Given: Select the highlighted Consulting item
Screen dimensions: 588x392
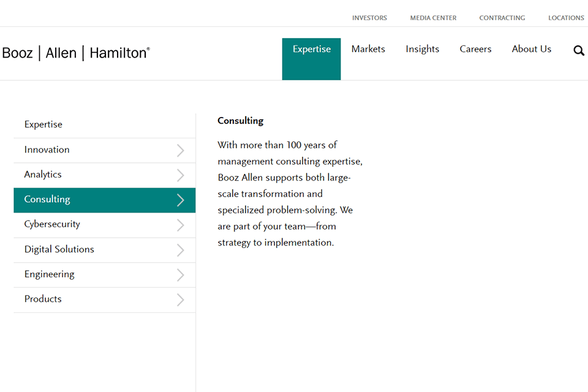Looking at the screenshot, I should (105, 200).
